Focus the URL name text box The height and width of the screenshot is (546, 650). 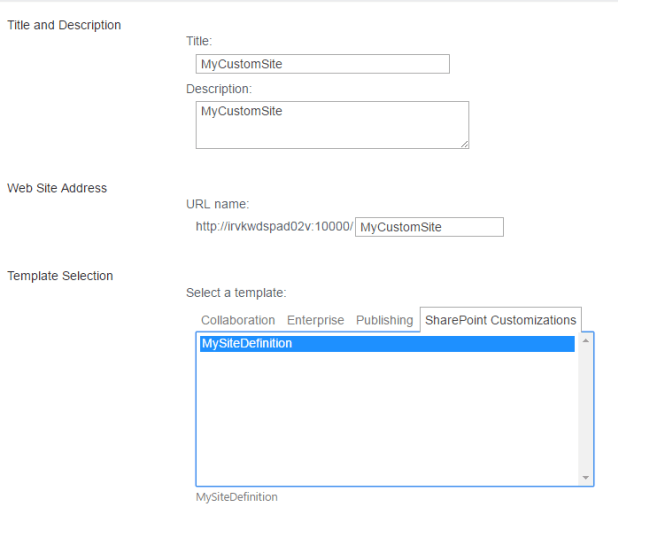click(429, 227)
